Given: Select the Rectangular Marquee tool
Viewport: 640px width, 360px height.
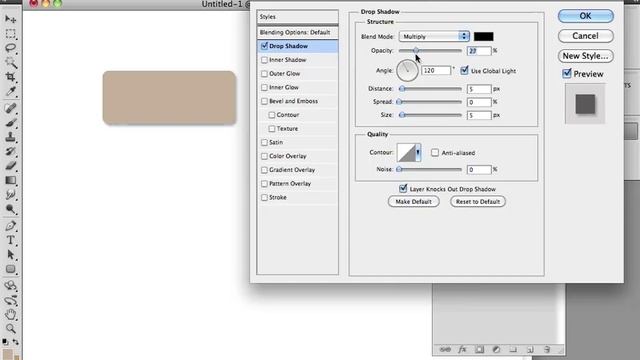Looking at the screenshot, I should coord(11,34).
